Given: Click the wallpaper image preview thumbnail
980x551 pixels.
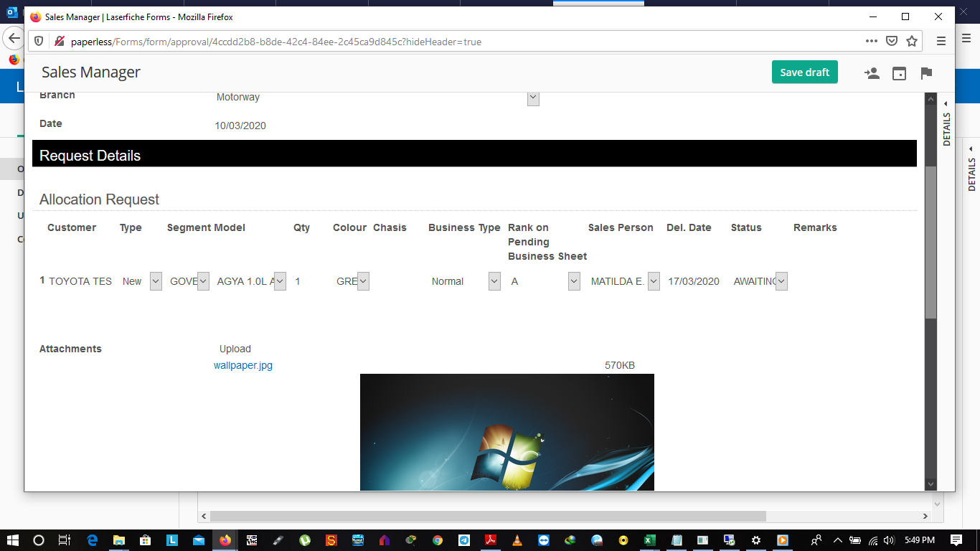Looking at the screenshot, I should click(x=507, y=432).
